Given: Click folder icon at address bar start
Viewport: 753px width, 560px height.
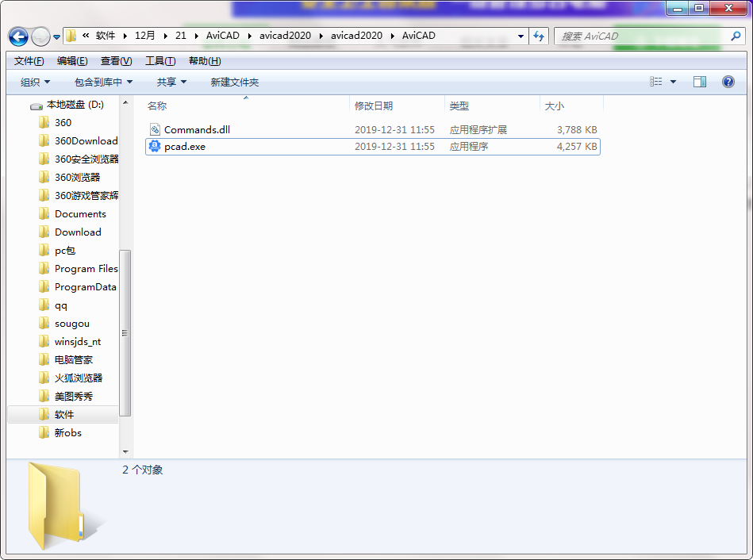Looking at the screenshot, I should pos(71,36).
